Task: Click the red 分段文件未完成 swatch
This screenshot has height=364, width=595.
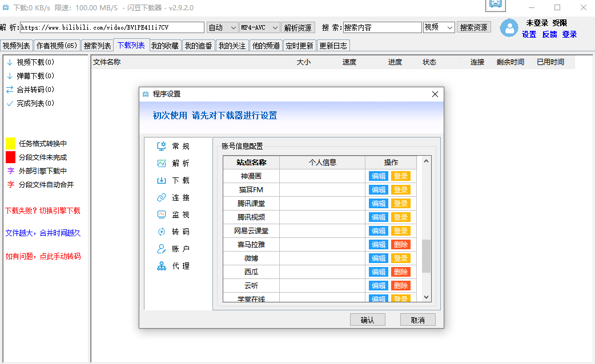Action: [x=11, y=157]
